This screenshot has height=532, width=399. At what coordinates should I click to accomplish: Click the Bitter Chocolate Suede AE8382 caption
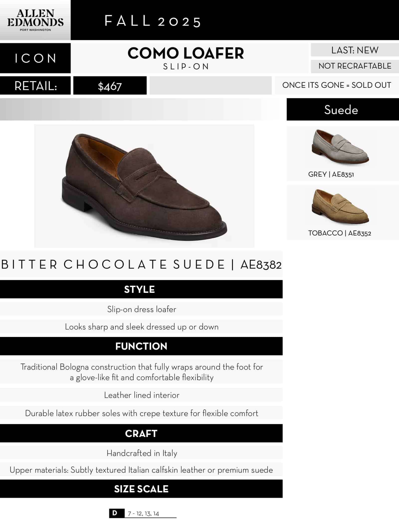[141, 265]
